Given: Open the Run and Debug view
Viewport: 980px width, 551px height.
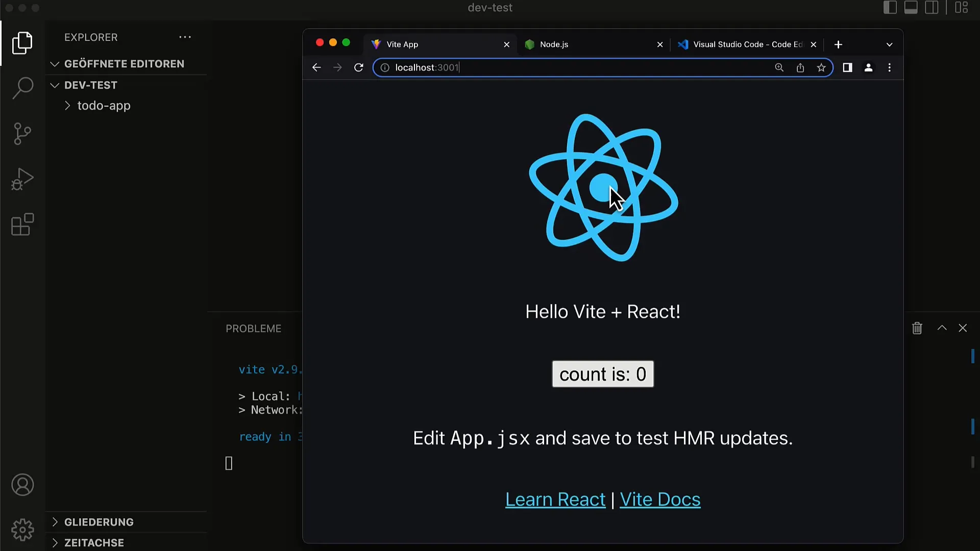Looking at the screenshot, I should (22, 179).
